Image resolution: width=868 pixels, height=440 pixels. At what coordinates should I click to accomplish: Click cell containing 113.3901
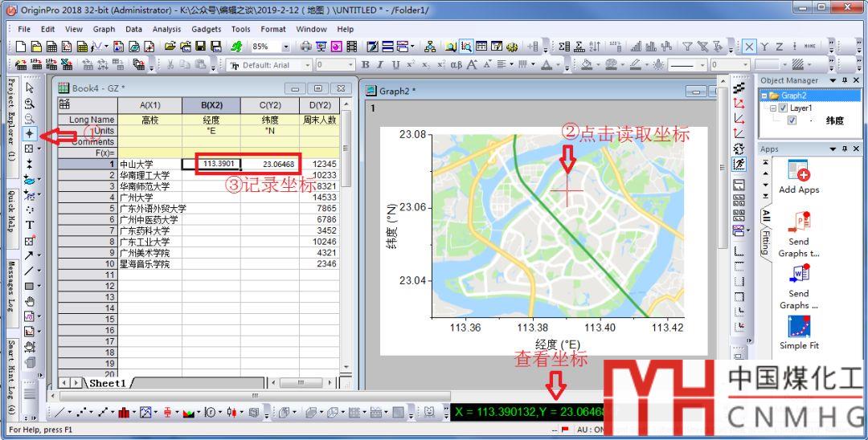click(x=211, y=164)
